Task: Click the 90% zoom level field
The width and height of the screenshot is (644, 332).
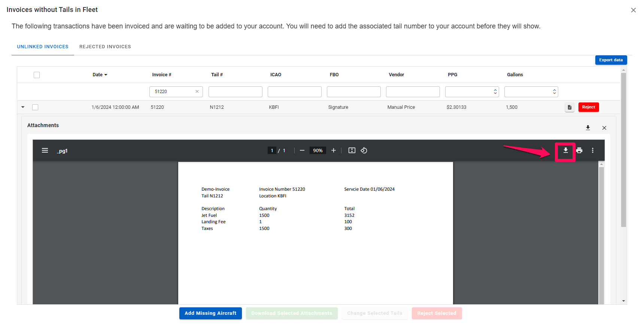Action: pyautogui.click(x=318, y=150)
